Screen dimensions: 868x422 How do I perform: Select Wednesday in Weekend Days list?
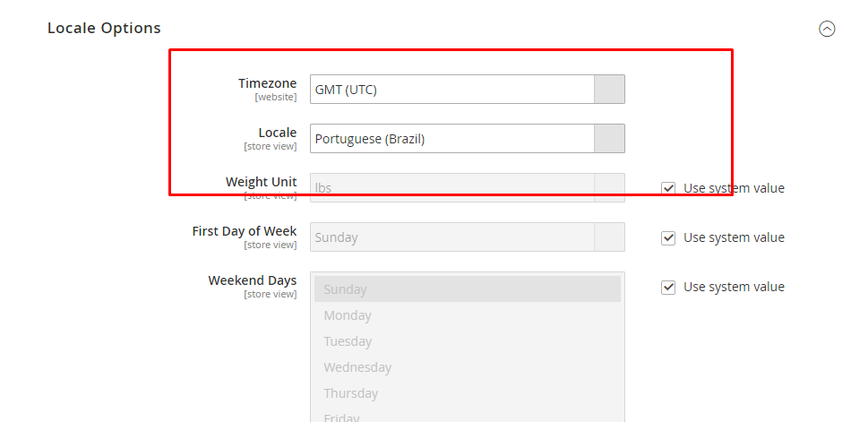pyautogui.click(x=467, y=367)
